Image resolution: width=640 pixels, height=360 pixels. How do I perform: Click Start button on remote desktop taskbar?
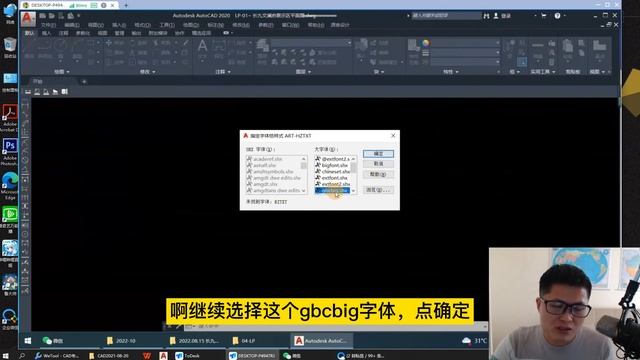point(28,340)
